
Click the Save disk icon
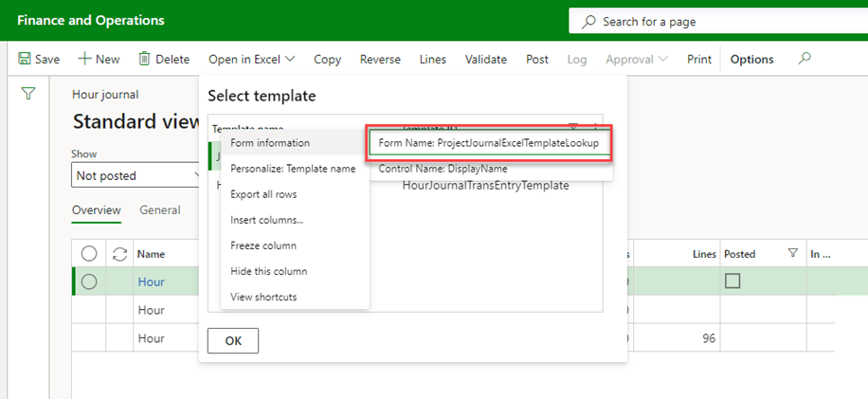coord(25,59)
